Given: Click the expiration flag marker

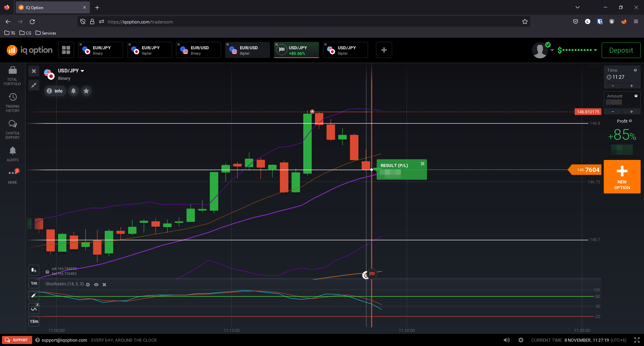Looking at the screenshot, I should pos(372,274).
